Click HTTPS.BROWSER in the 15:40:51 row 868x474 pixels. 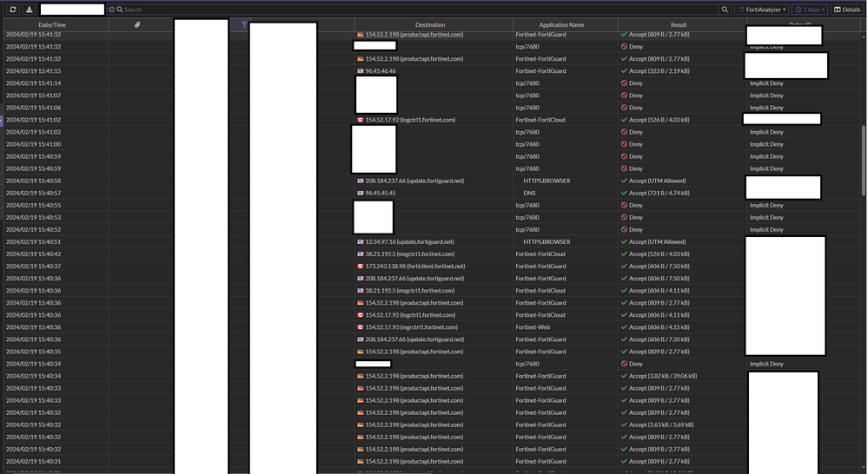(547, 241)
